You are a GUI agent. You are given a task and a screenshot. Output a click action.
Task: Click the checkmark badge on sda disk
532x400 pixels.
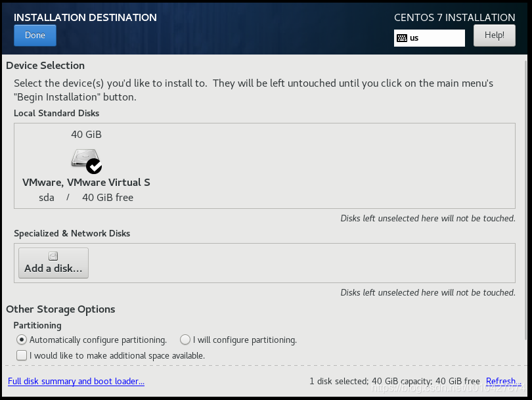tap(94, 166)
